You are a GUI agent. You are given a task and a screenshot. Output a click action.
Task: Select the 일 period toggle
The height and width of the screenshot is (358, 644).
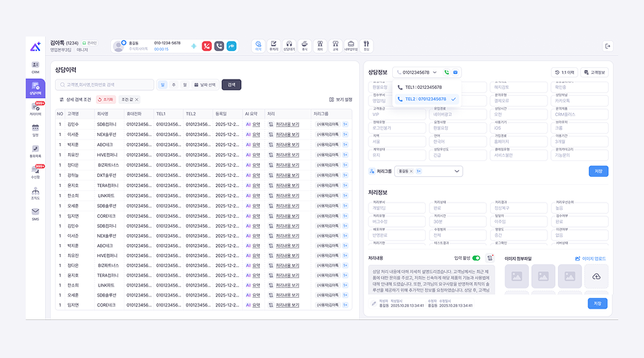point(163,84)
